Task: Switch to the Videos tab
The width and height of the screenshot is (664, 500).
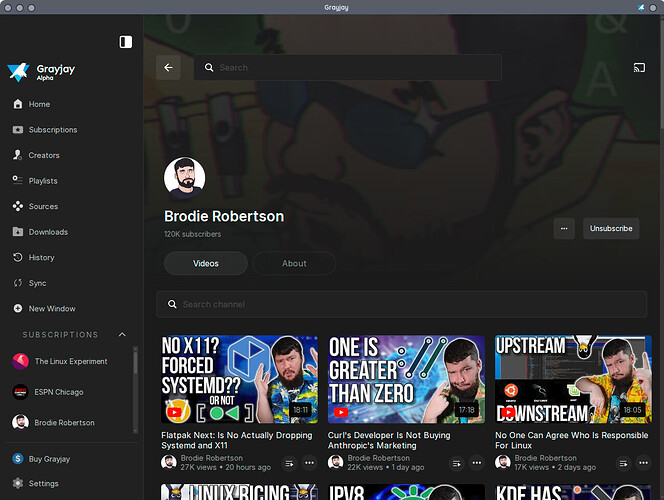Action: [206, 263]
